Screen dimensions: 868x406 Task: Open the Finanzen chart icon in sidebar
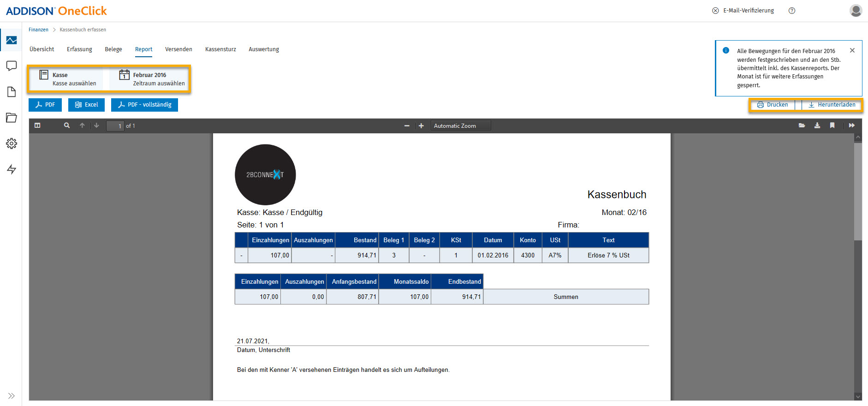12,41
